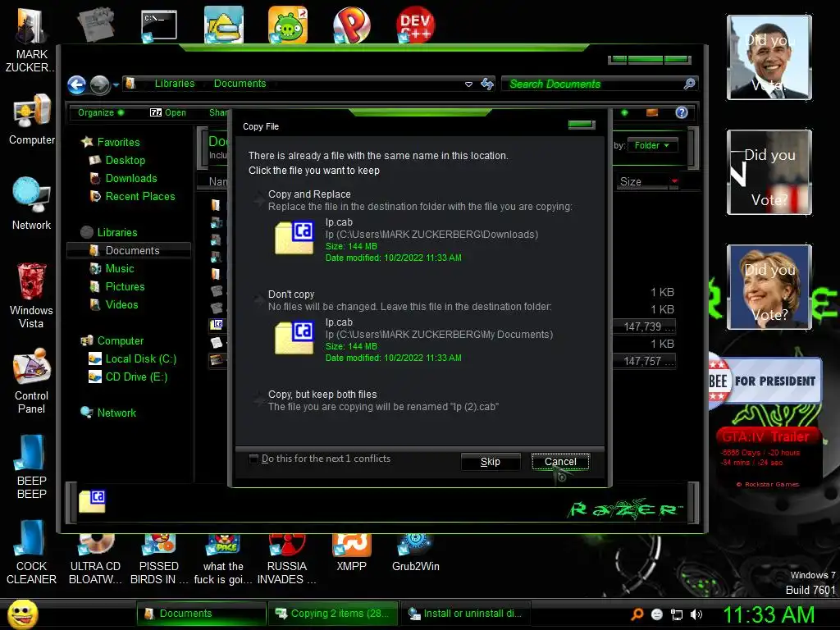Click the smiley Start button
The height and width of the screenshot is (630, 840).
tap(22, 614)
